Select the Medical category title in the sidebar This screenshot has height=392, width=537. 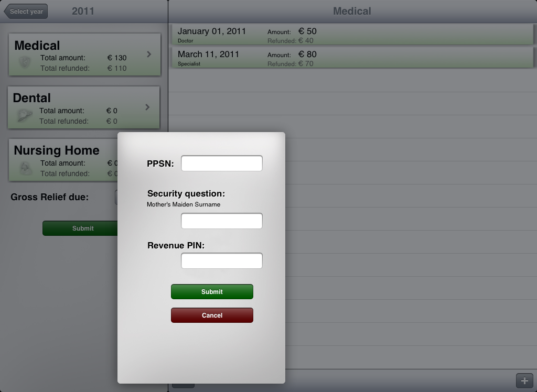click(x=37, y=46)
